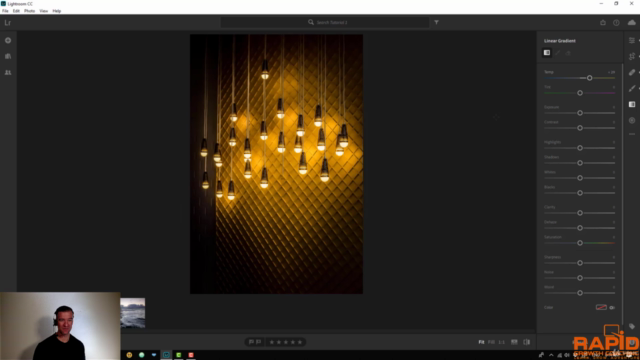
Task: Click the Tint slider handle
Action: tap(580, 93)
